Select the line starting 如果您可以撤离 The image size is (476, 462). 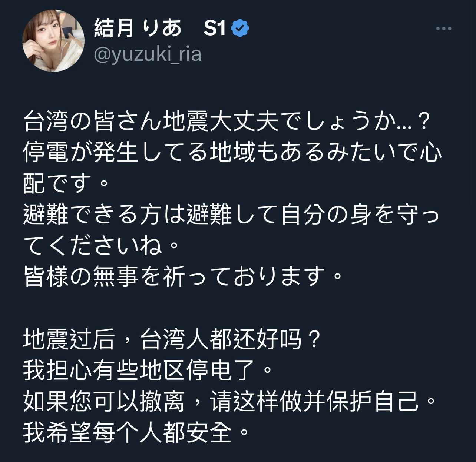point(230,401)
